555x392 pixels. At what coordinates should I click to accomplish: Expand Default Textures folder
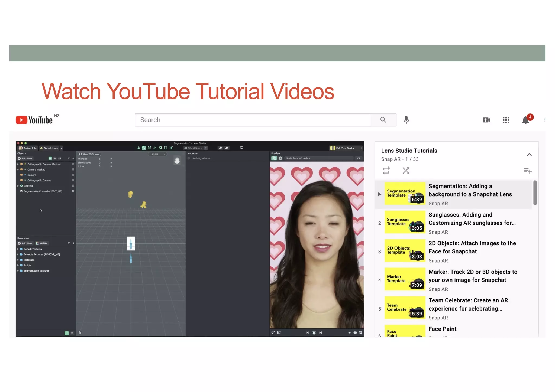click(18, 249)
